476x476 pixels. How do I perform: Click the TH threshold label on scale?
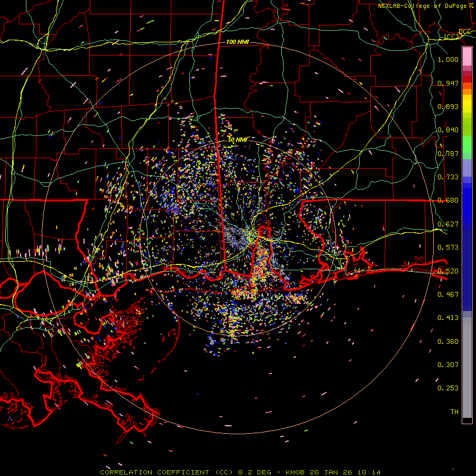click(x=454, y=412)
